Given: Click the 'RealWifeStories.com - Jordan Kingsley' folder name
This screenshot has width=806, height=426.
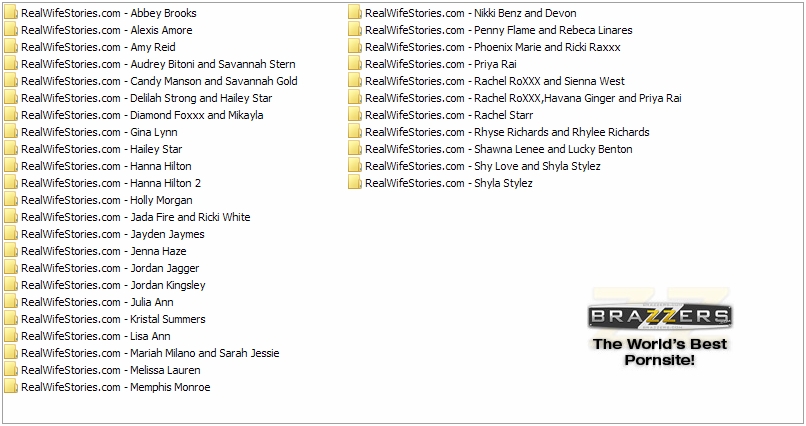Looking at the screenshot, I should click(113, 285).
